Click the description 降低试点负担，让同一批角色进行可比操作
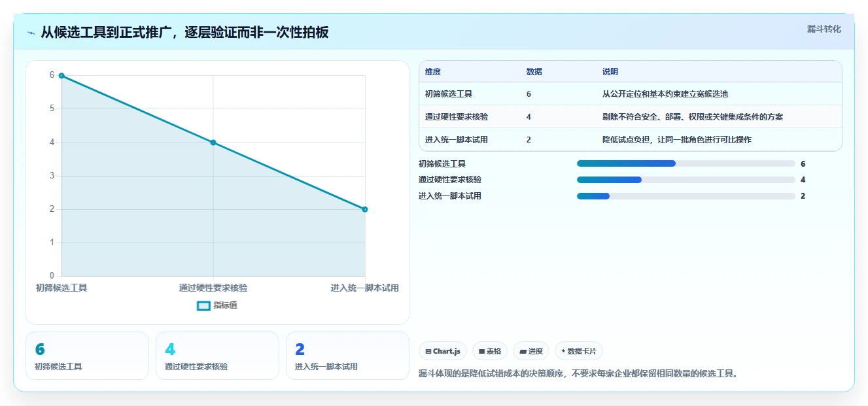 click(x=677, y=140)
